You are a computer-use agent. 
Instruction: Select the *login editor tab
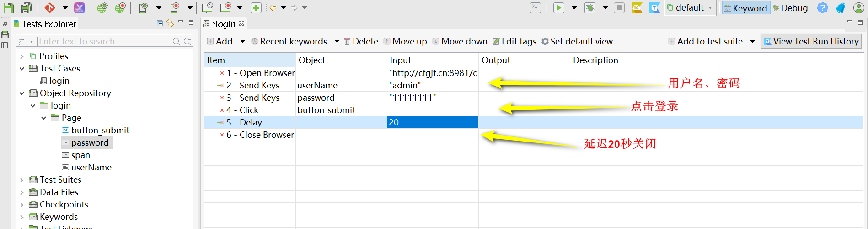click(224, 24)
